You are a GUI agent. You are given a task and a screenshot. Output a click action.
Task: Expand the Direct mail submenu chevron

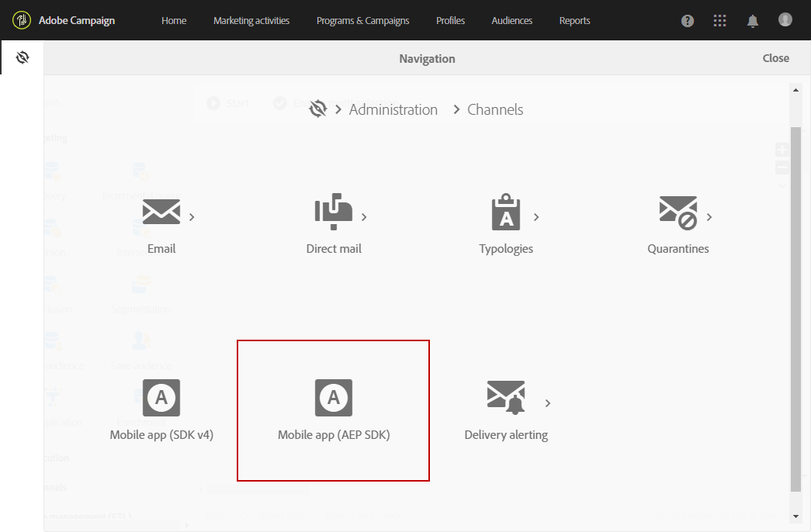pos(364,217)
